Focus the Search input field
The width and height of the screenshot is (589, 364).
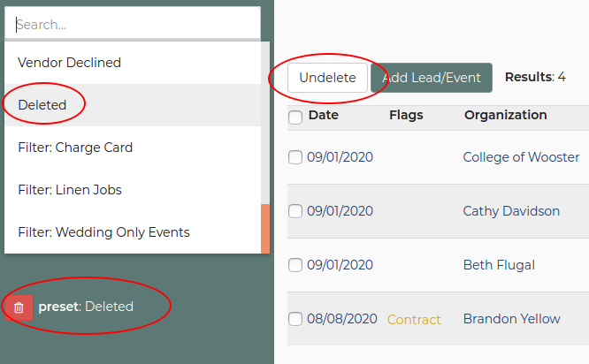pos(133,25)
